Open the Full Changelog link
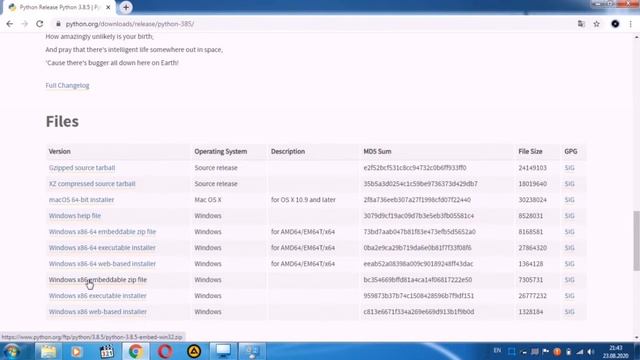 pyautogui.click(x=67, y=85)
